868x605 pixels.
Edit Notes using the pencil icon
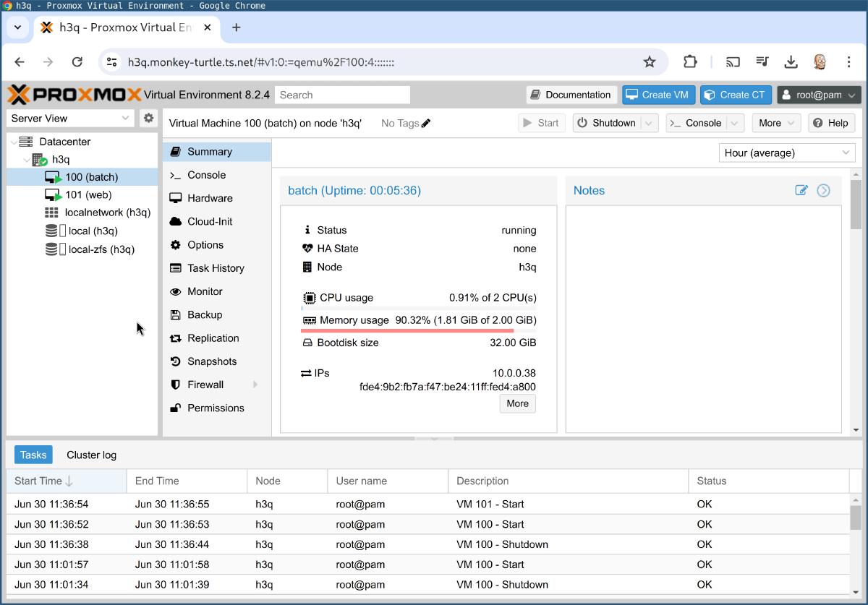[801, 190]
